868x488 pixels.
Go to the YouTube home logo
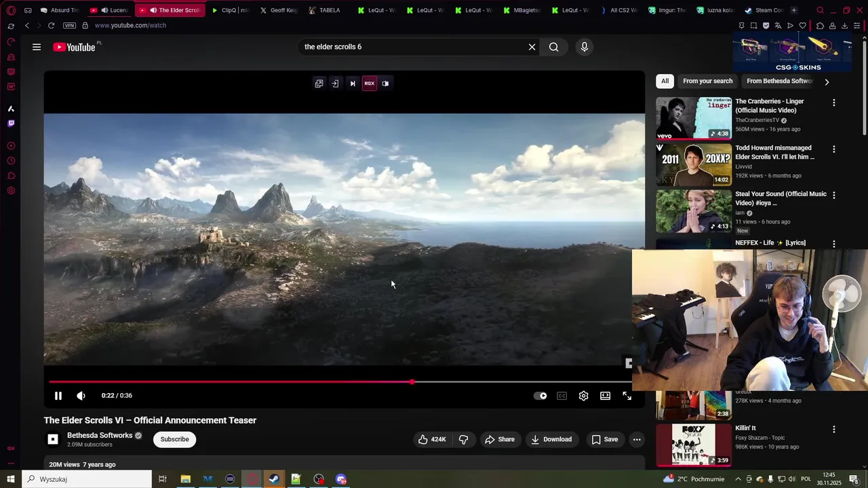[x=74, y=47]
